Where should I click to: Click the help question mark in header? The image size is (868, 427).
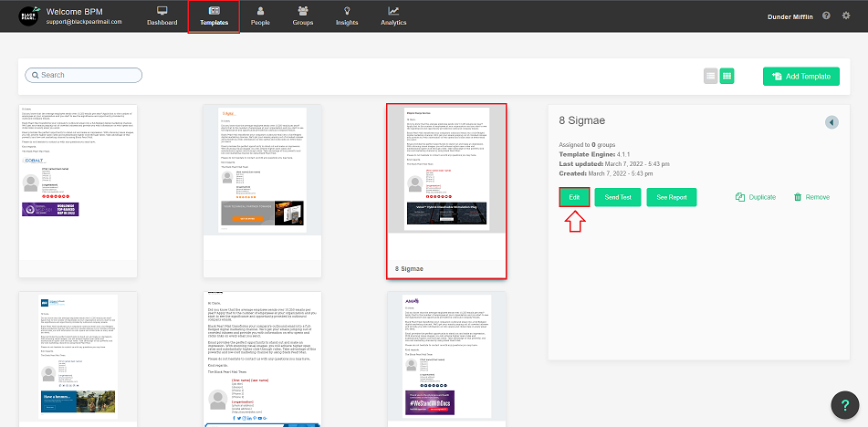[x=826, y=16]
